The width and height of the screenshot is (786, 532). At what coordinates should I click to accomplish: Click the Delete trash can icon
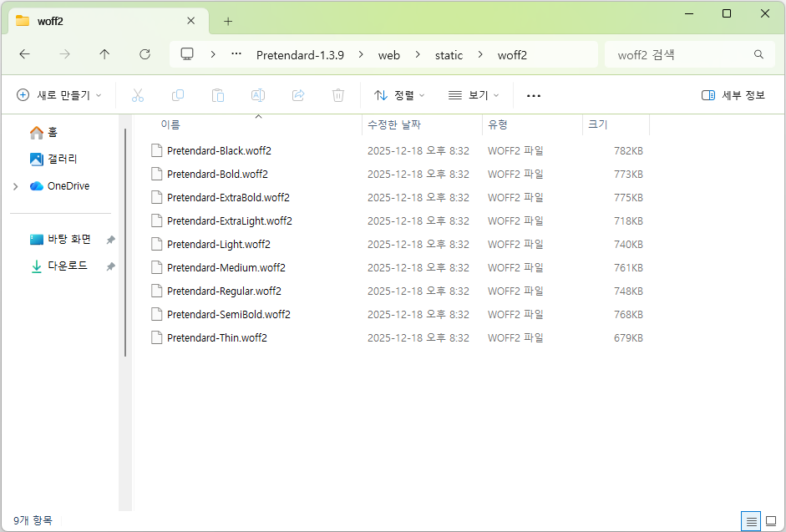coord(338,95)
